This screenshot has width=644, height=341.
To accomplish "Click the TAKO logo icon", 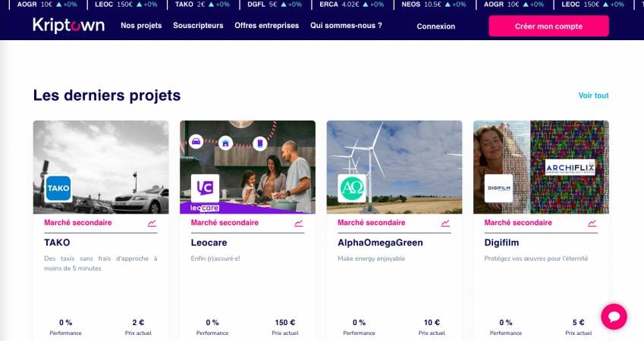I will click(58, 188).
